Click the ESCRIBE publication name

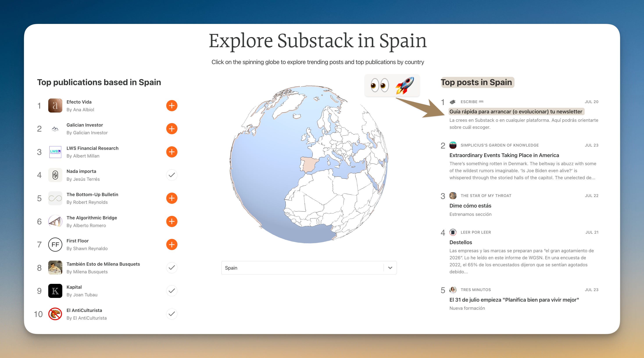[469, 102]
